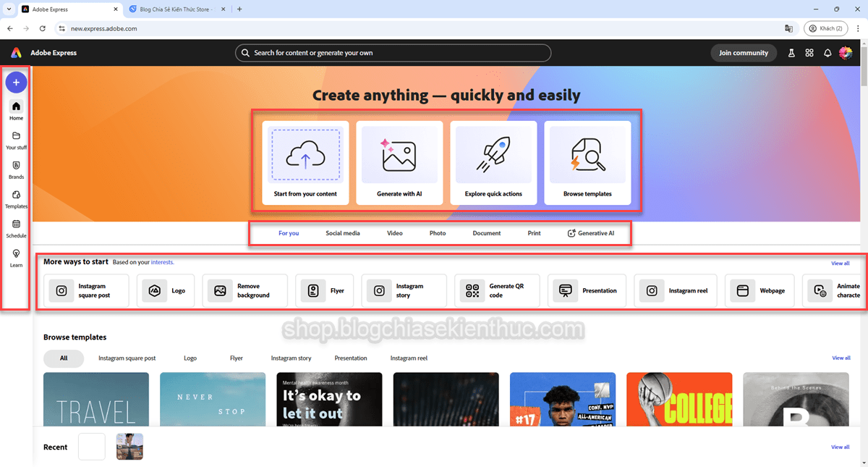Click the Join community button

coord(744,53)
